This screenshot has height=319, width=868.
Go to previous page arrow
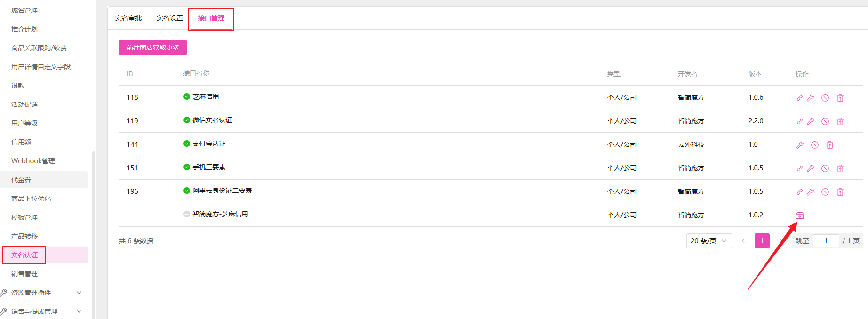[743, 241]
